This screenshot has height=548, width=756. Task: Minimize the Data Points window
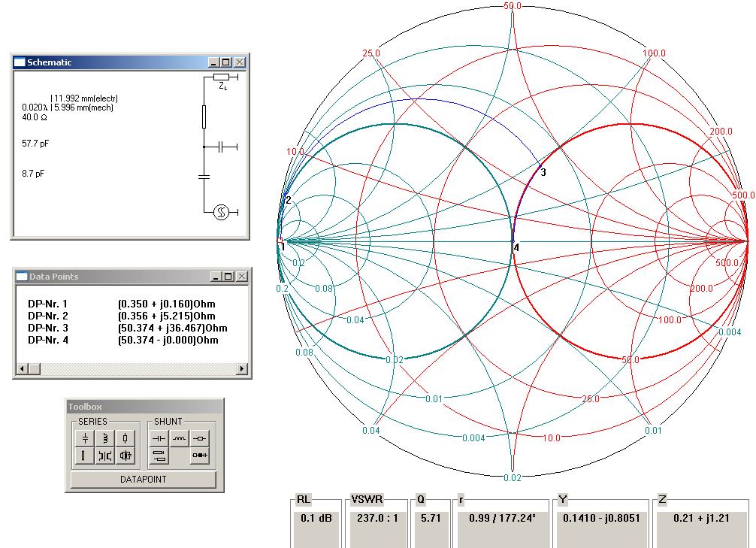coord(216,277)
